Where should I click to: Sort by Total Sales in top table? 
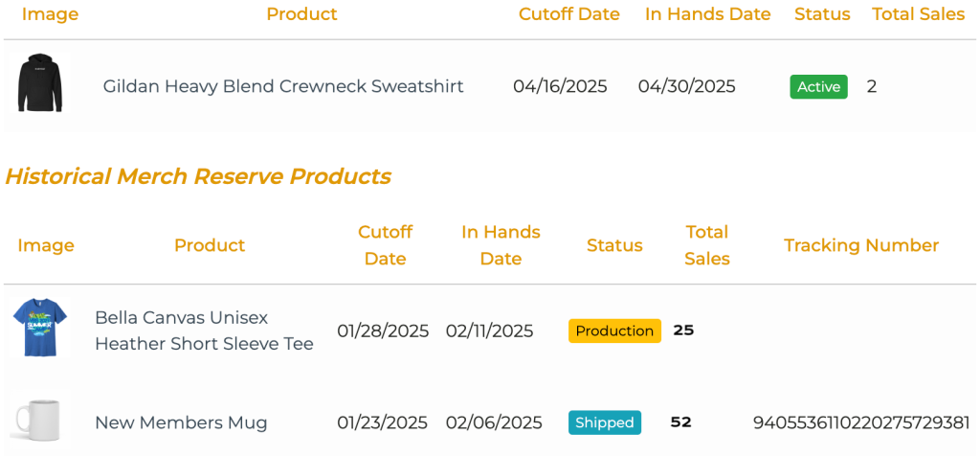coord(919,14)
